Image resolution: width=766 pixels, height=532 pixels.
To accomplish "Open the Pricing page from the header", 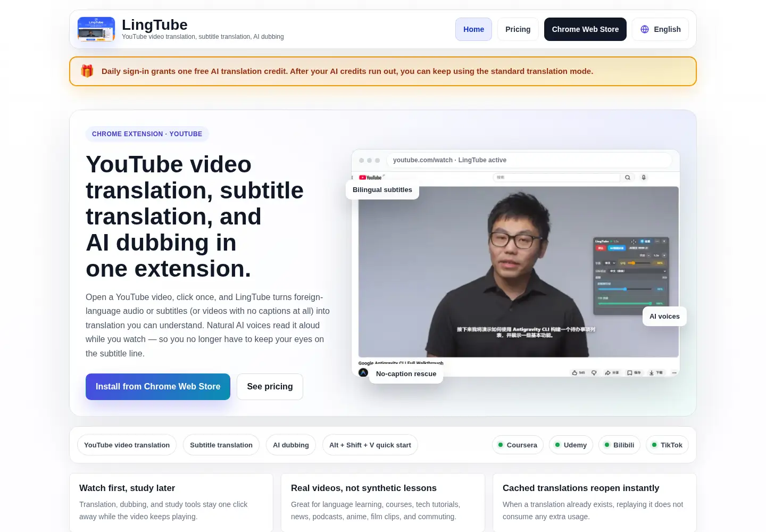I will coord(518,29).
